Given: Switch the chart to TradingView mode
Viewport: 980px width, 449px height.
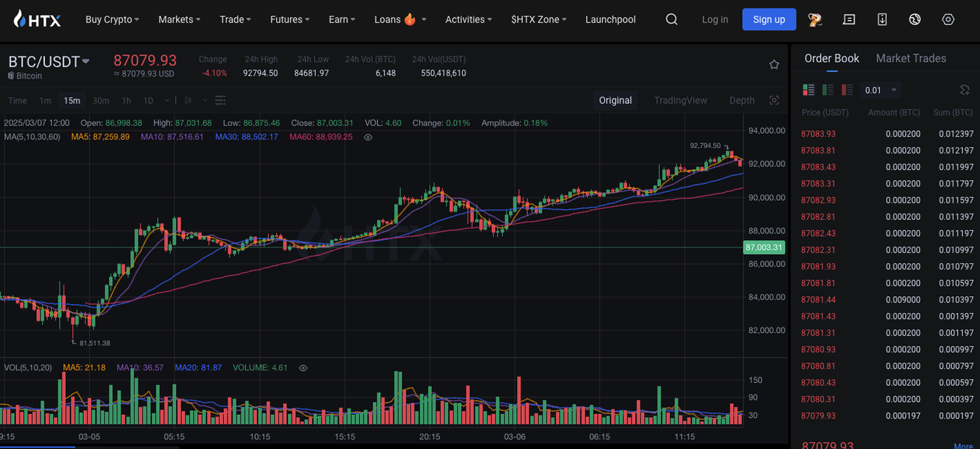Looking at the screenshot, I should 680,100.
